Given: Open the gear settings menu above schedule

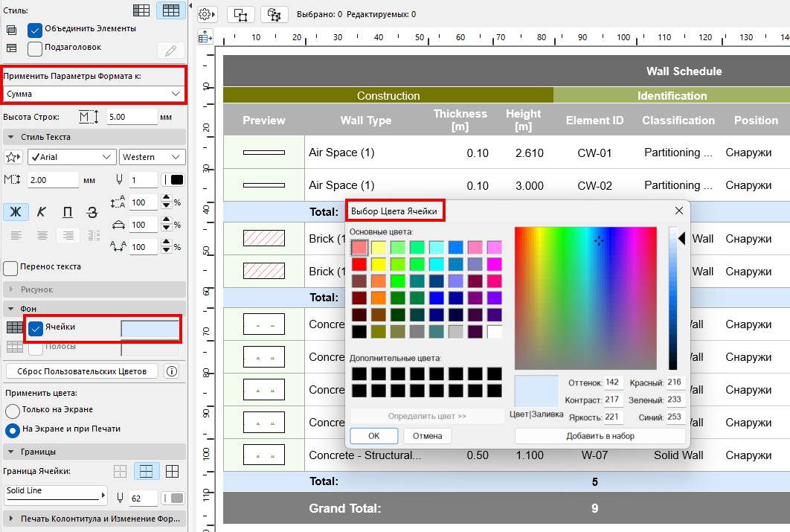Looking at the screenshot, I should pyautogui.click(x=207, y=14).
